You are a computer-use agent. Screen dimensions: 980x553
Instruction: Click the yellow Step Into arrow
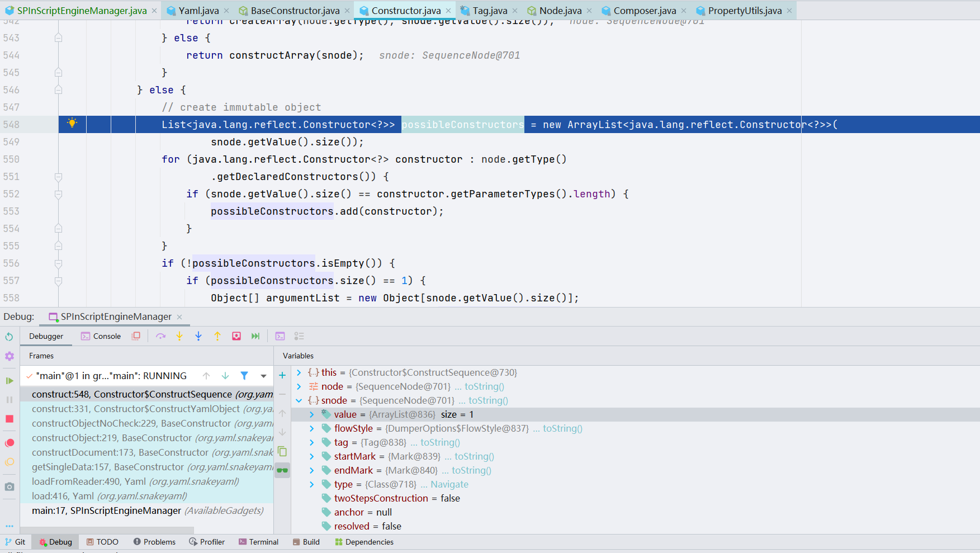[179, 336]
